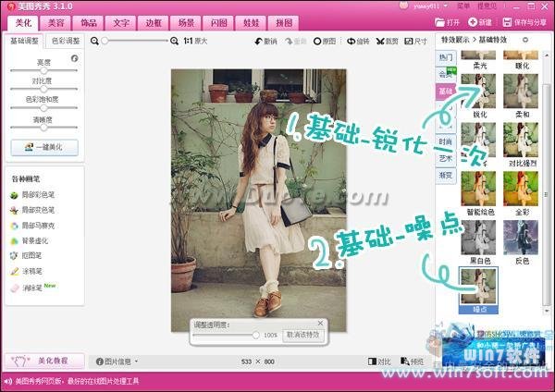
Task: Choose the 局部马赛克 mosaic tool
Action: (36, 225)
